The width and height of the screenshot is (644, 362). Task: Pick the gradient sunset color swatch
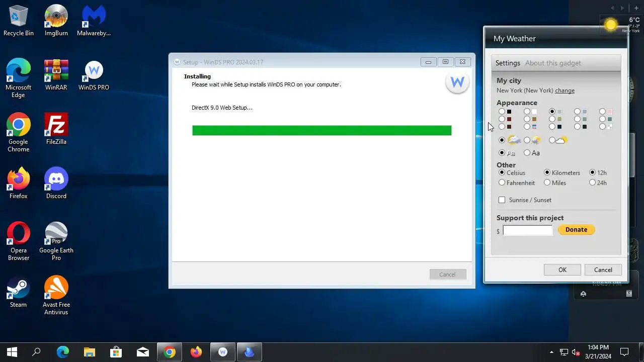[x=534, y=127]
